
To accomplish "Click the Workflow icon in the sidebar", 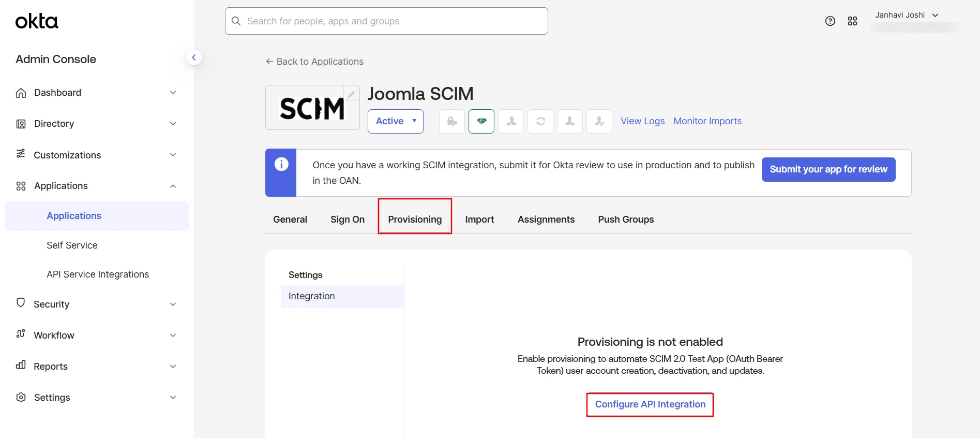I will pyautogui.click(x=21, y=334).
